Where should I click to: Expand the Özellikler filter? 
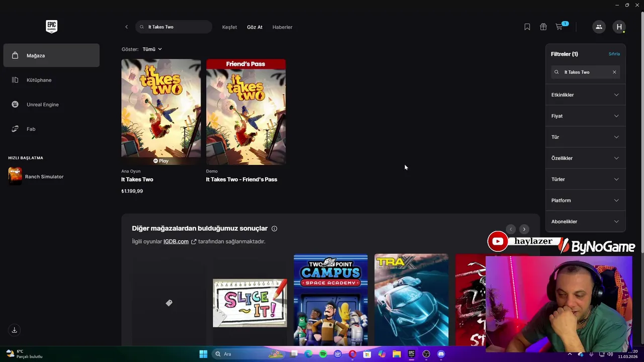[x=586, y=158]
